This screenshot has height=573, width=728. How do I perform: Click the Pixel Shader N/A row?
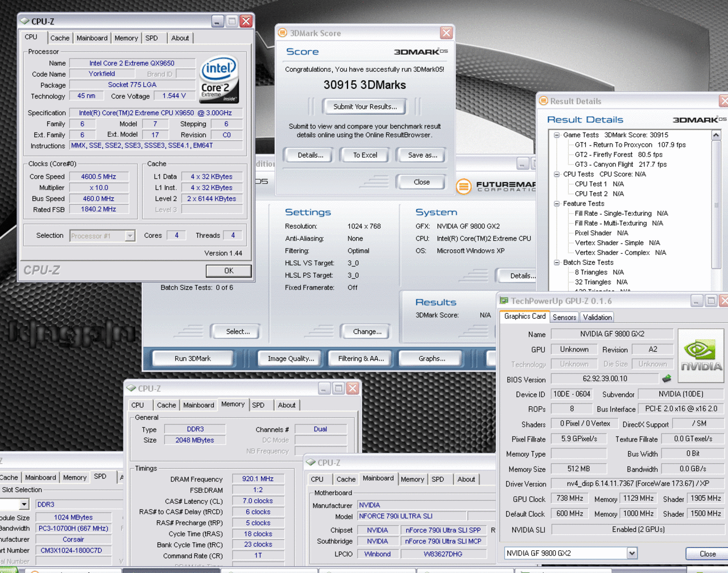point(601,233)
